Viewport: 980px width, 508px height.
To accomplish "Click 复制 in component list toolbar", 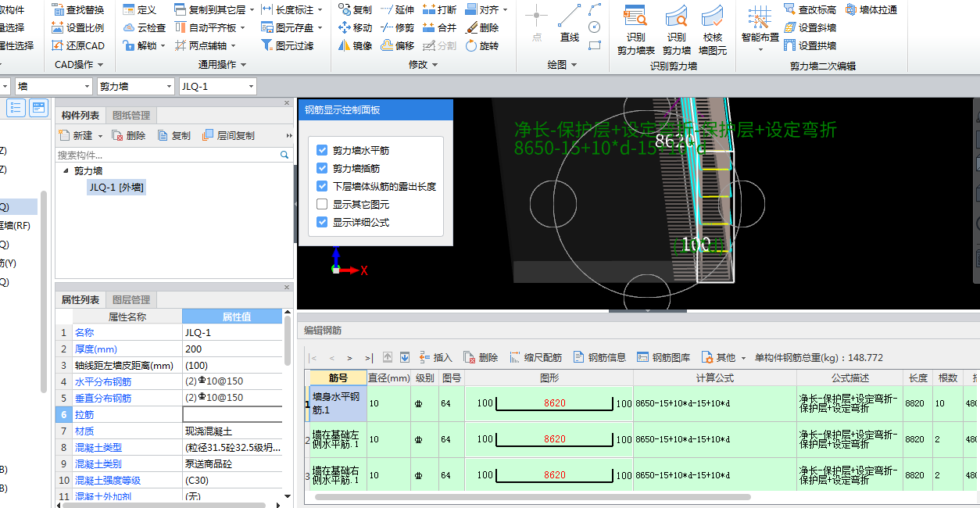I will [x=173, y=135].
